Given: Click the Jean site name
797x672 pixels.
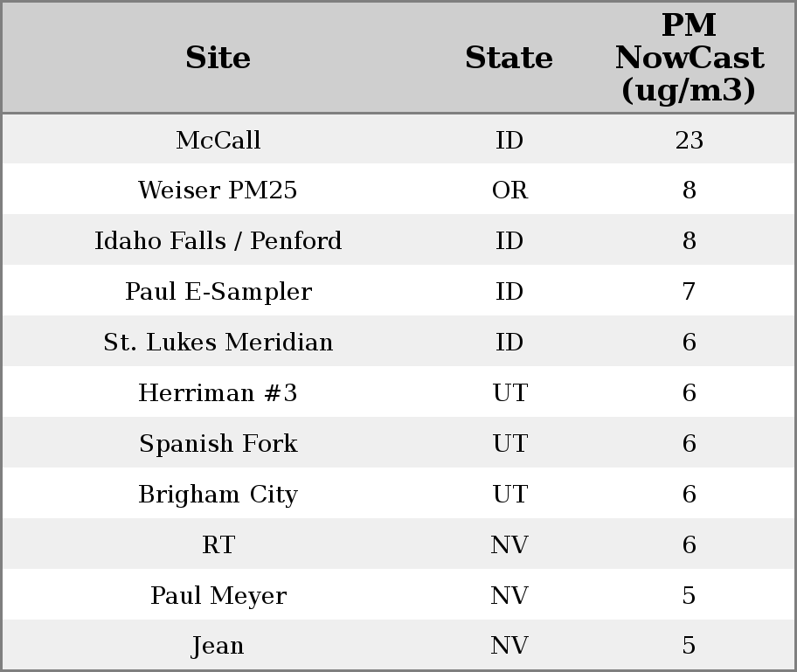Looking at the screenshot, I should pyautogui.click(x=218, y=646).
